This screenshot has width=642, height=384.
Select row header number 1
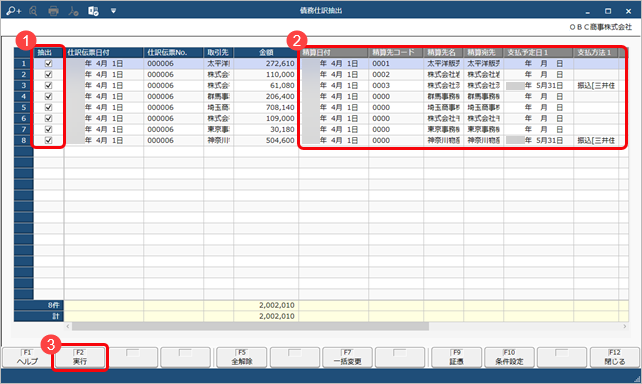pos(24,63)
